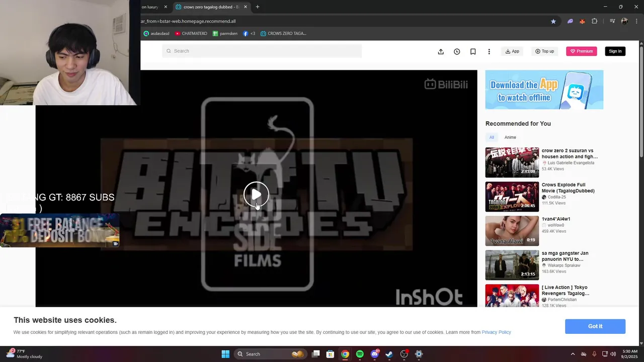Open Crows Explode Full Movie thumbnail

click(512, 197)
